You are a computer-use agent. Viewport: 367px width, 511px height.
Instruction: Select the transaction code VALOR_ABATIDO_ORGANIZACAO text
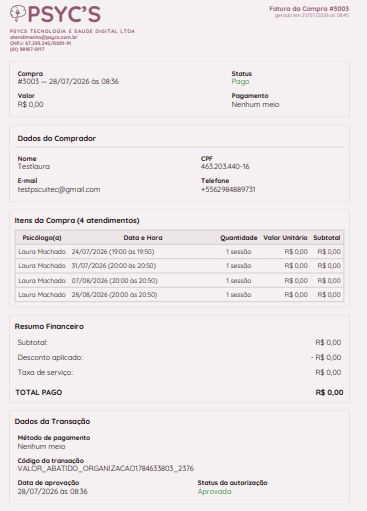106,468
